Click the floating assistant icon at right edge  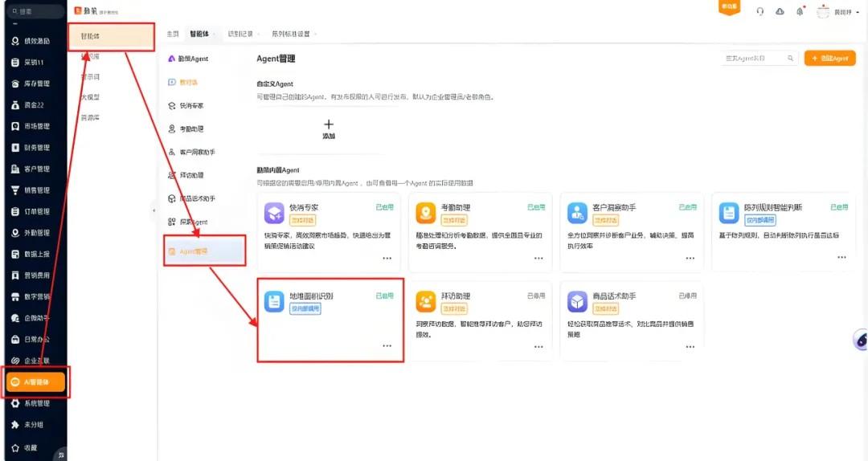(859, 340)
